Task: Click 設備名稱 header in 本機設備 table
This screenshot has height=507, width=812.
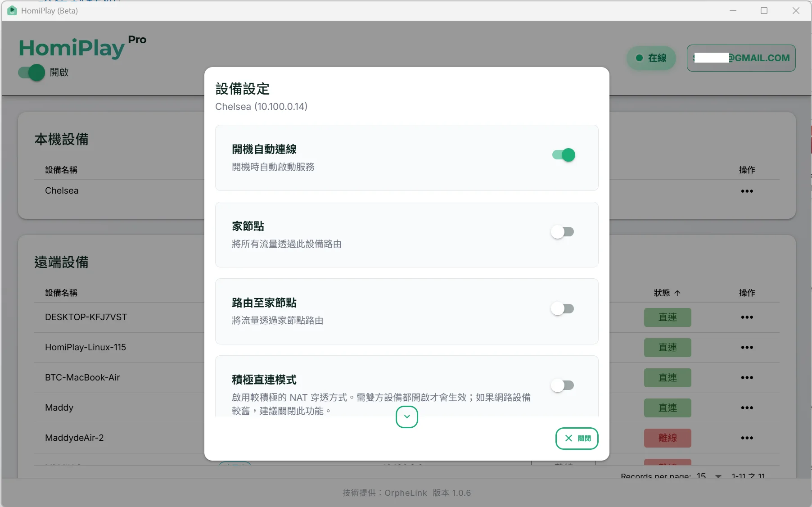Action: [61, 170]
